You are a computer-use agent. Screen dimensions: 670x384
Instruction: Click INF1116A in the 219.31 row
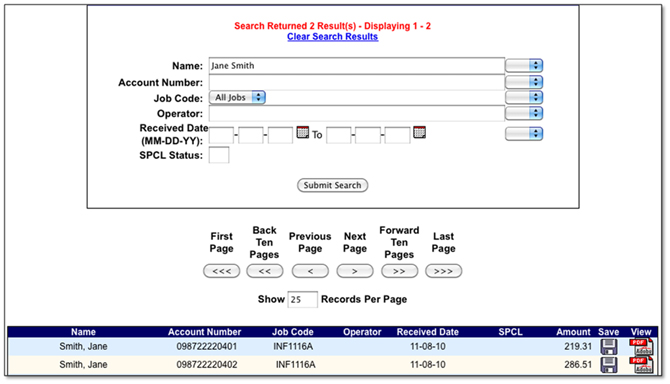pyautogui.click(x=293, y=346)
